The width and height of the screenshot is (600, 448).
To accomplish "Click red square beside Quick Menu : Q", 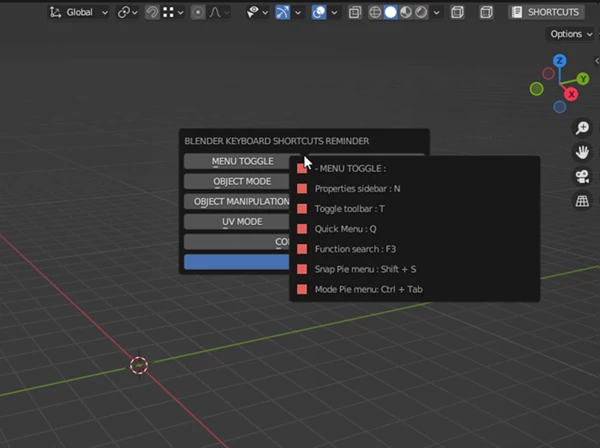I will 302,229.
